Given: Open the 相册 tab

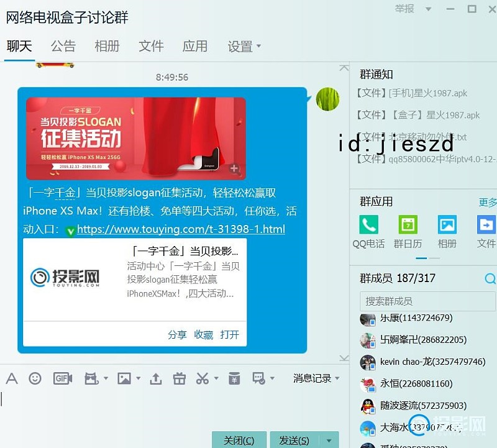Looking at the screenshot, I should [x=107, y=46].
